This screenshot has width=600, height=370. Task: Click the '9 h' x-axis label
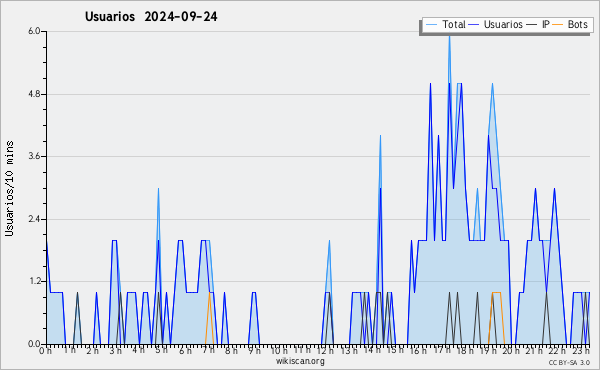click(x=254, y=350)
